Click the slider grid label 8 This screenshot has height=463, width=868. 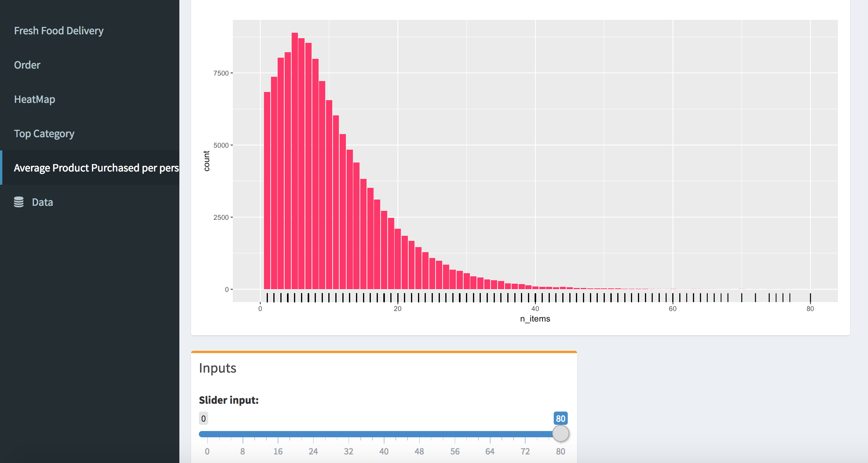coord(243,451)
